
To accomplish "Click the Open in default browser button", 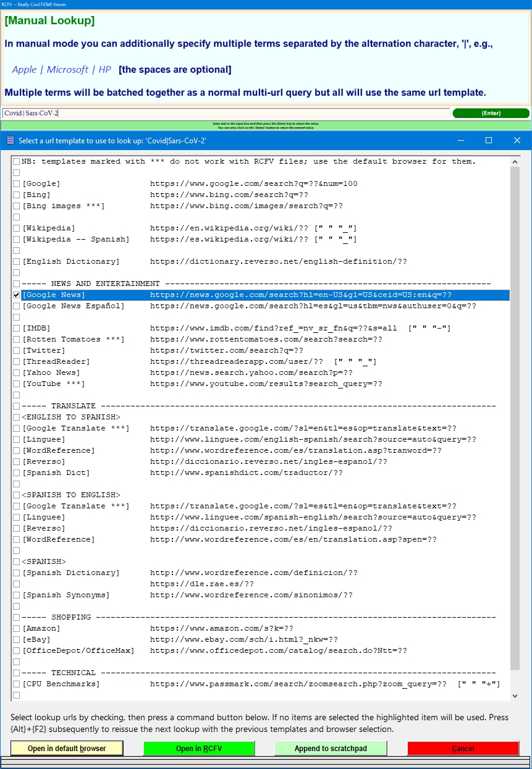I will click(67, 749).
